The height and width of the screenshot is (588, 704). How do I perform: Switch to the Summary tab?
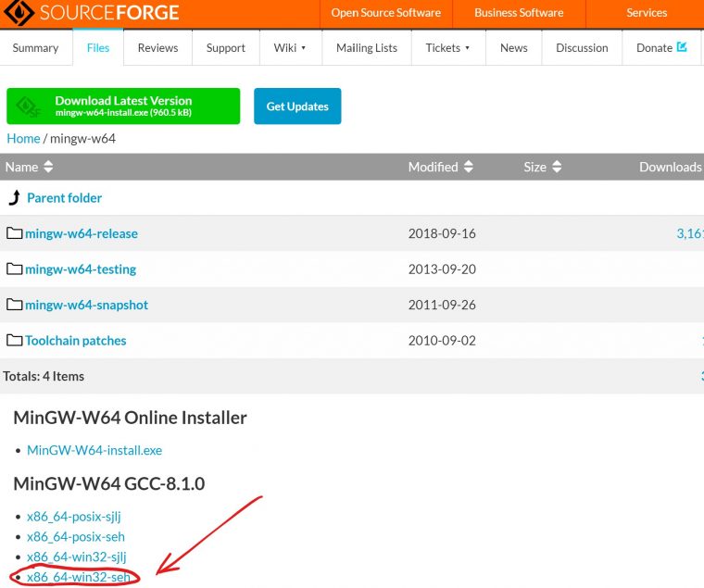(x=35, y=48)
